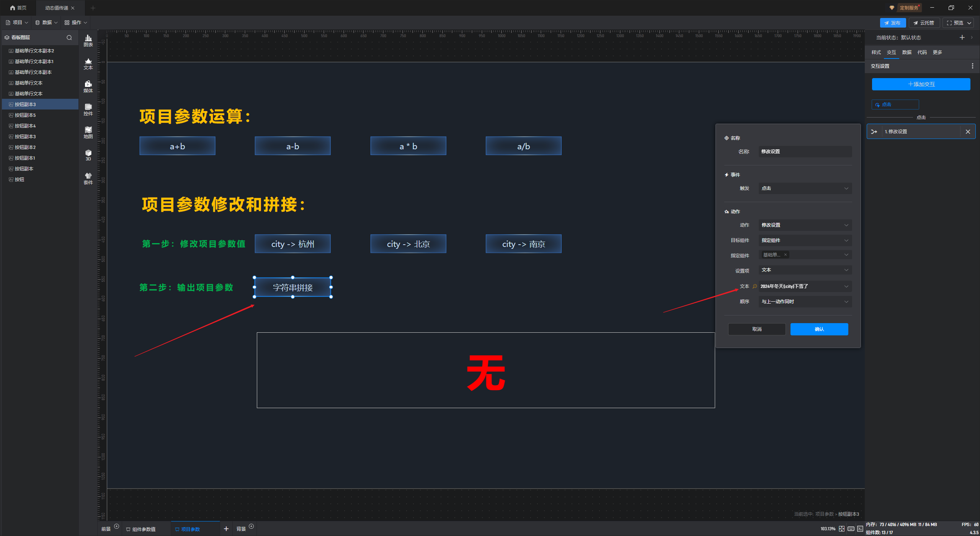
Task: Open the keyboard shortcuts icon
Action: (851, 529)
